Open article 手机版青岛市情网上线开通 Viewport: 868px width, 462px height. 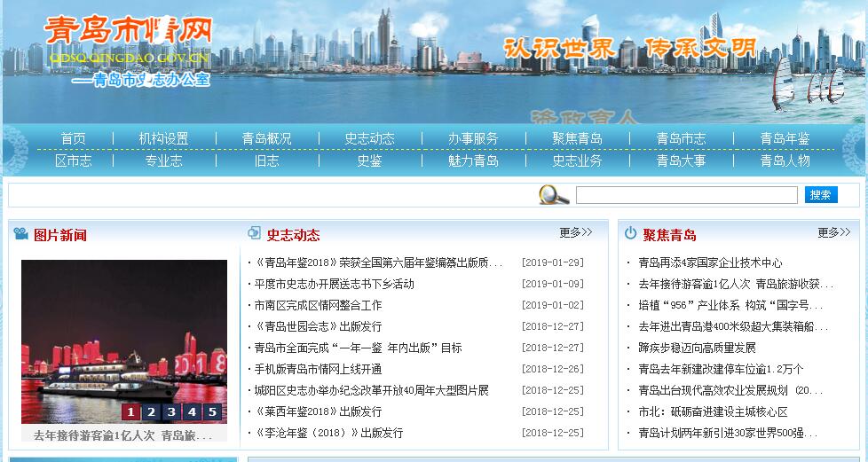(318, 369)
